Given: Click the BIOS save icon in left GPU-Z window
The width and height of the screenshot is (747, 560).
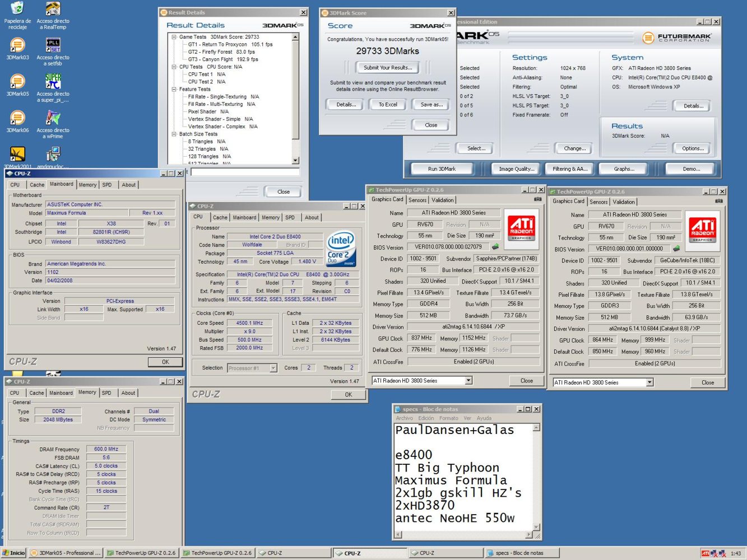Looking at the screenshot, I should coord(495,247).
